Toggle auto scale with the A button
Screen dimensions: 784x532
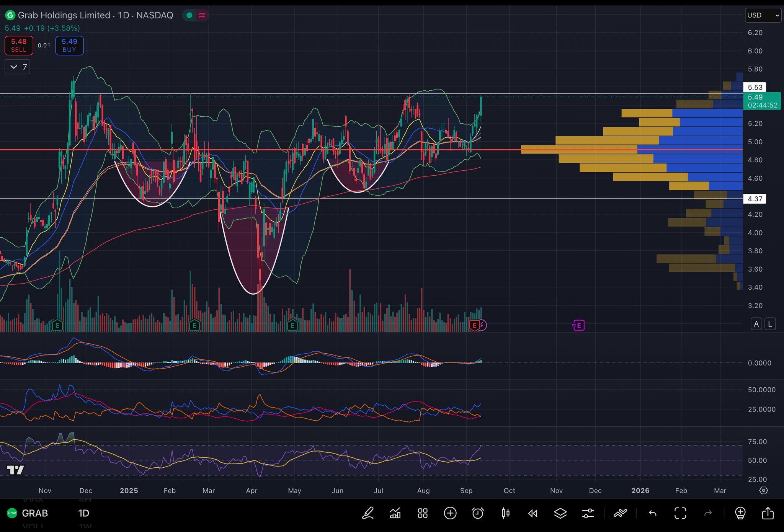756,324
